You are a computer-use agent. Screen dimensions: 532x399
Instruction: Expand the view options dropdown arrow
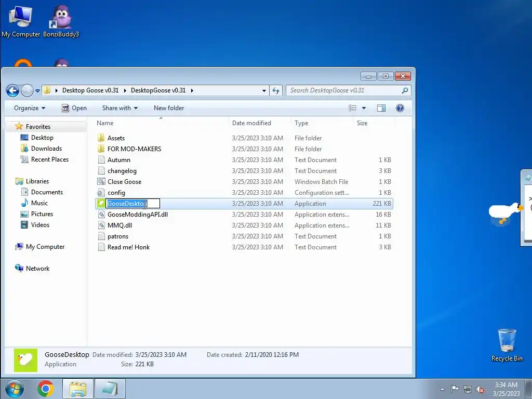pyautogui.click(x=364, y=108)
